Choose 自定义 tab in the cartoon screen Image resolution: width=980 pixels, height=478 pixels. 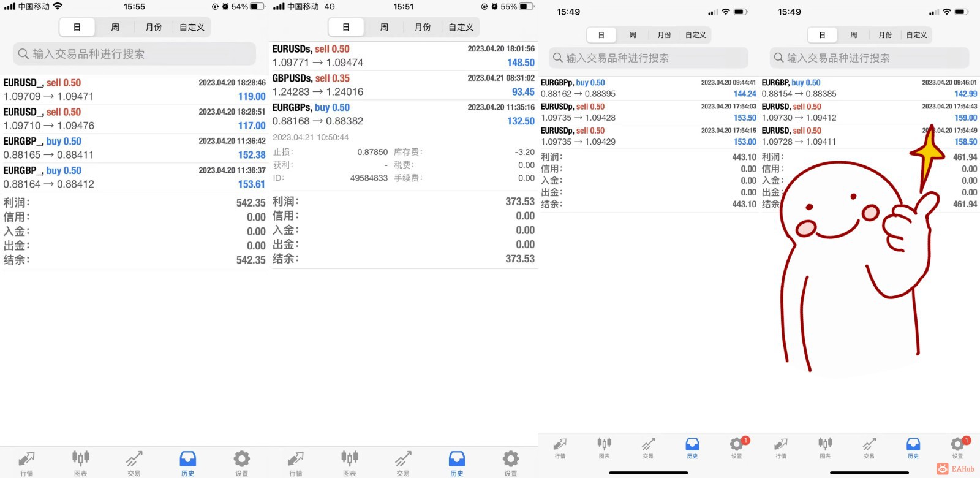(x=917, y=35)
